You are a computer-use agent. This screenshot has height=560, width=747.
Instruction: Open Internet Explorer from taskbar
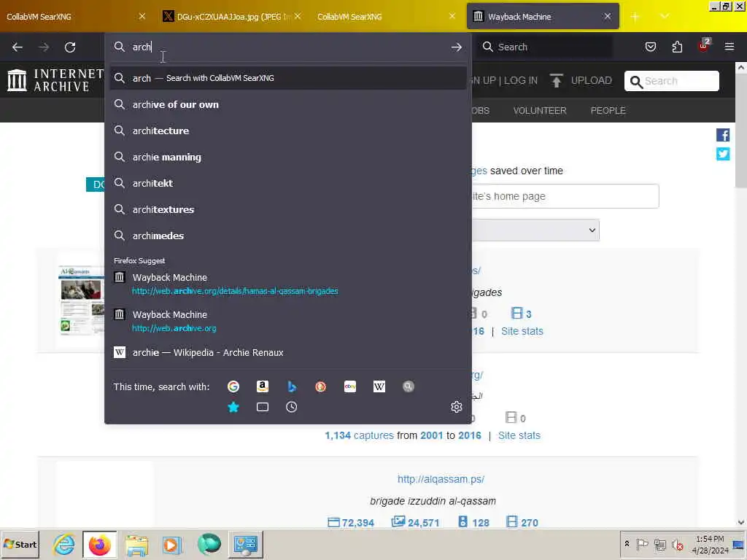64,545
